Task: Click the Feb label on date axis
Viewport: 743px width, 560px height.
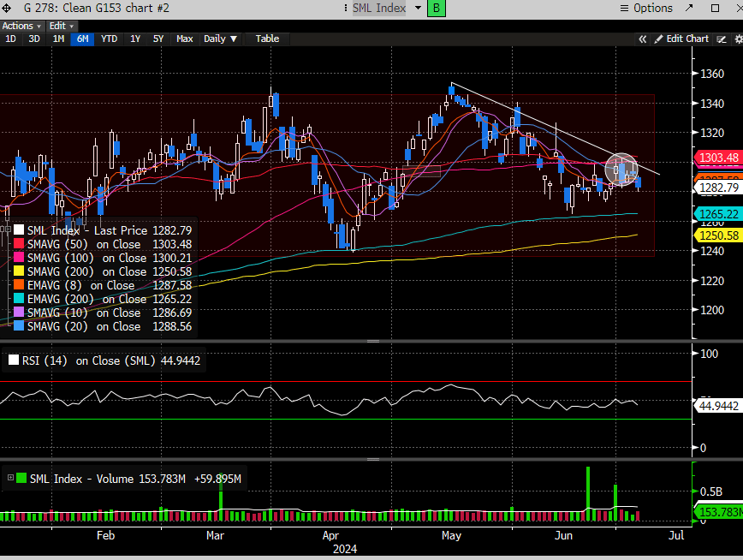Action: 105,535
